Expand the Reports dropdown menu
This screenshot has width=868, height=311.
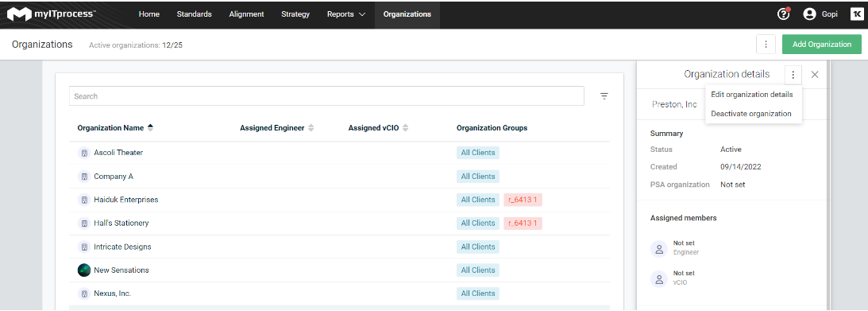click(346, 14)
